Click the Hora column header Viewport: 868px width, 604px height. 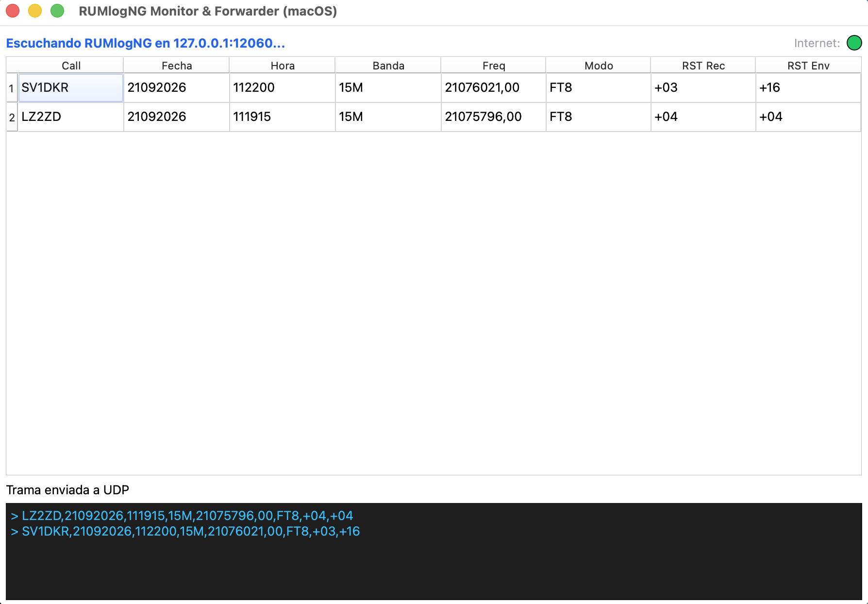click(283, 66)
